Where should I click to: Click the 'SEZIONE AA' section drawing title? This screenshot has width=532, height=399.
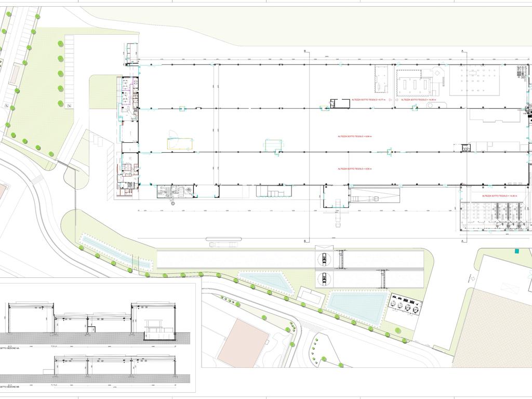9,349
